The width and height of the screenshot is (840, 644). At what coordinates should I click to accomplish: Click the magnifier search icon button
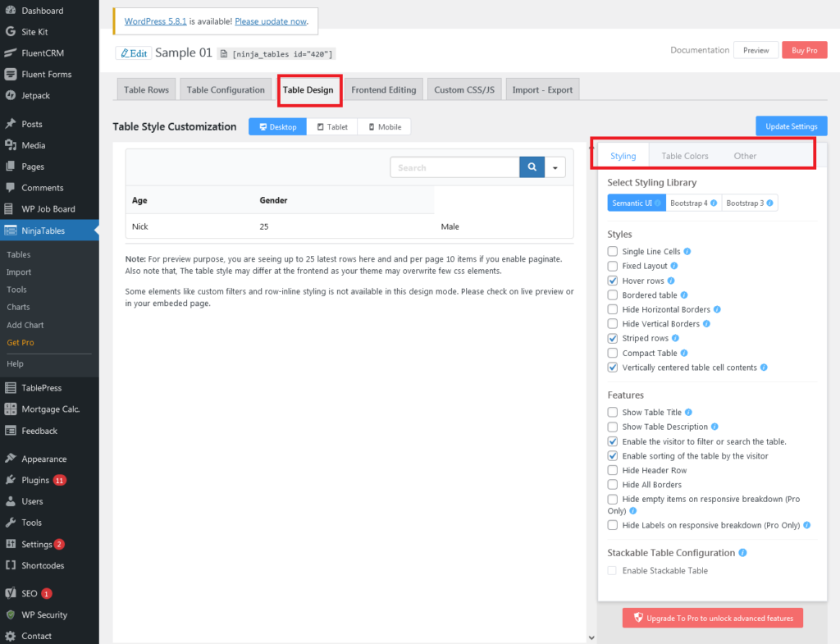tap(532, 167)
